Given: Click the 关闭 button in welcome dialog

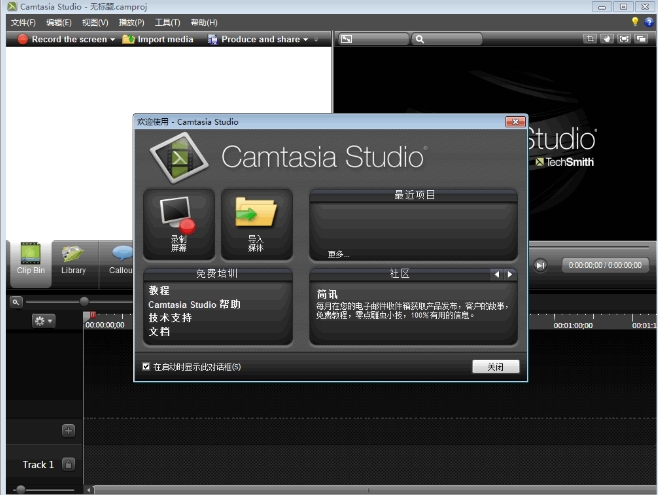Looking at the screenshot, I should tap(495, 367).
